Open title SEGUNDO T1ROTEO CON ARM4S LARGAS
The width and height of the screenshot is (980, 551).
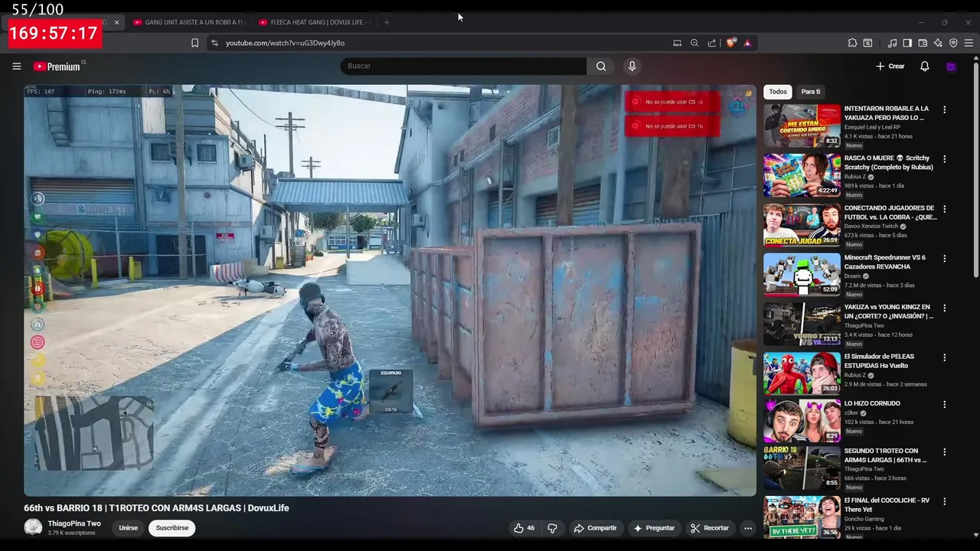tap(886, 455)
